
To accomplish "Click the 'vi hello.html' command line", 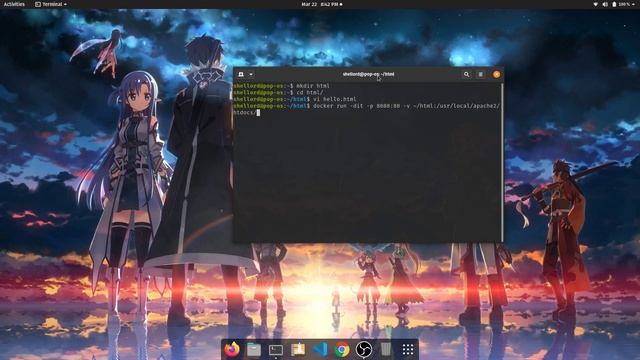I will coord(295,99).
